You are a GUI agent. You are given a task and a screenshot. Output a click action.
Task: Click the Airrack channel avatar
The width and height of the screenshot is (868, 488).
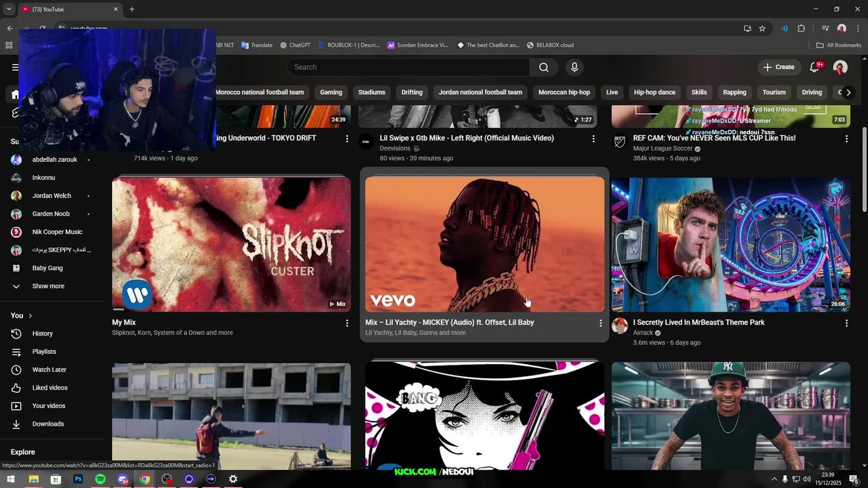click(620, 326)
